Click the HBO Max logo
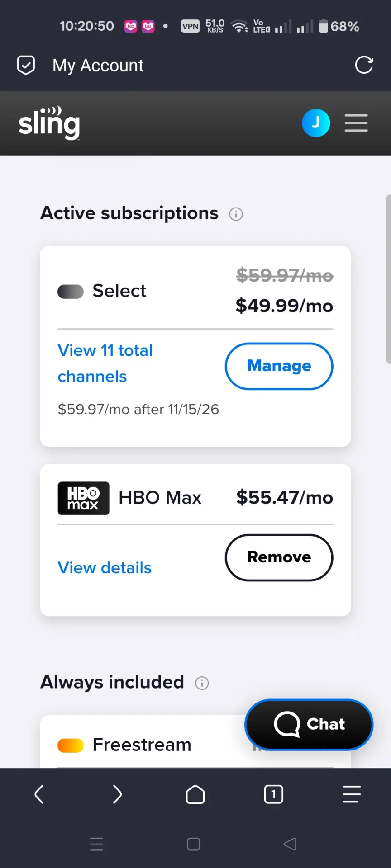 pos(84,498)
